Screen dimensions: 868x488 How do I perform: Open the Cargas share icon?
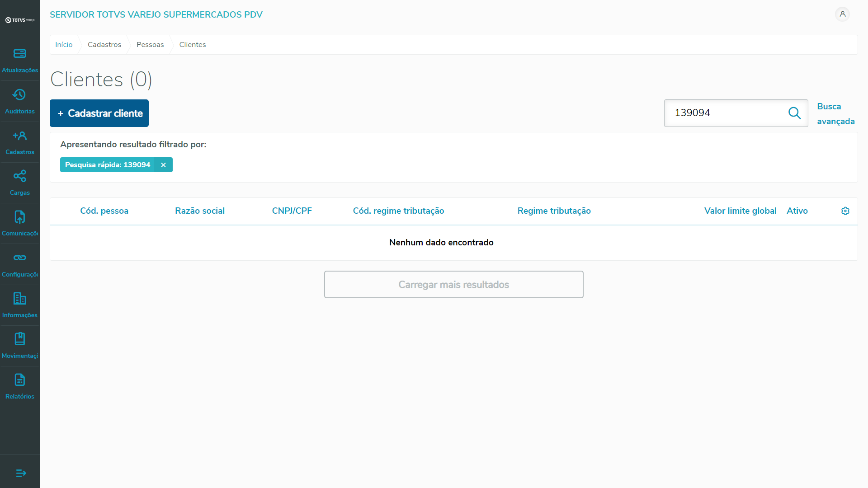(19, 176)
